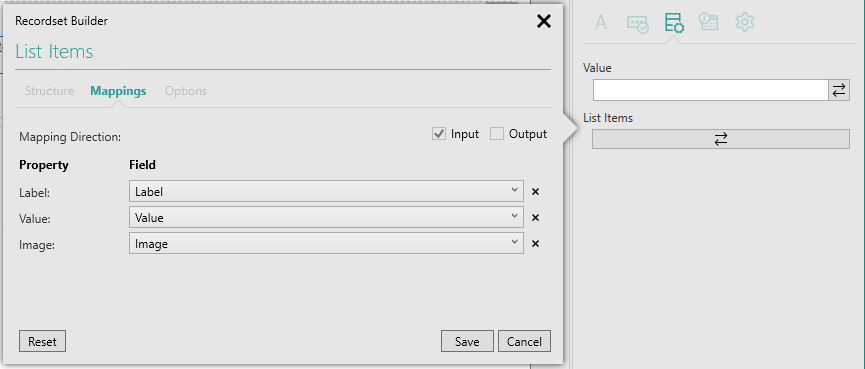This screenshot has height=369, width=865.
Task: Select the data settings tab icon
Action: tap(674, 23)
